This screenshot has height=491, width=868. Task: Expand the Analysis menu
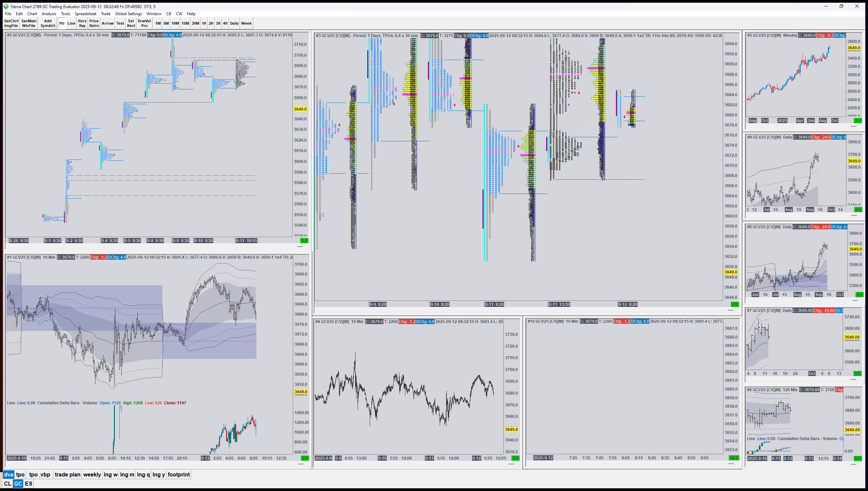49,14
